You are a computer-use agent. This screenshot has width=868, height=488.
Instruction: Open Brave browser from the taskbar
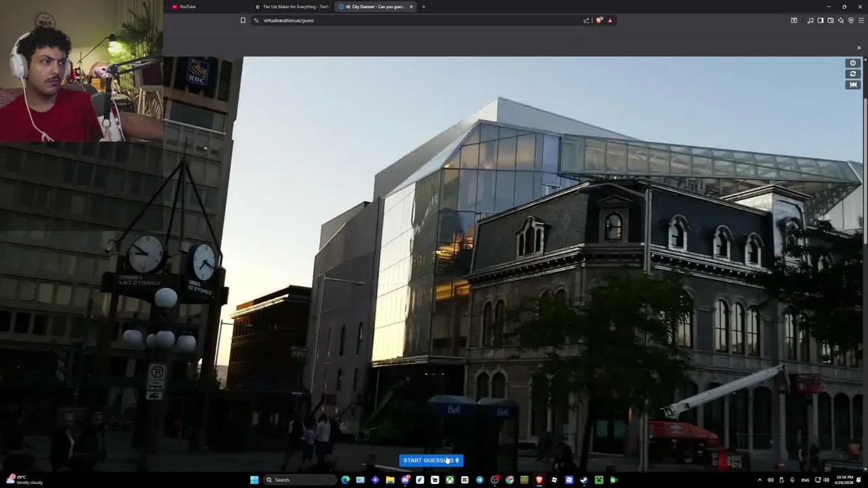click(539, 480)
